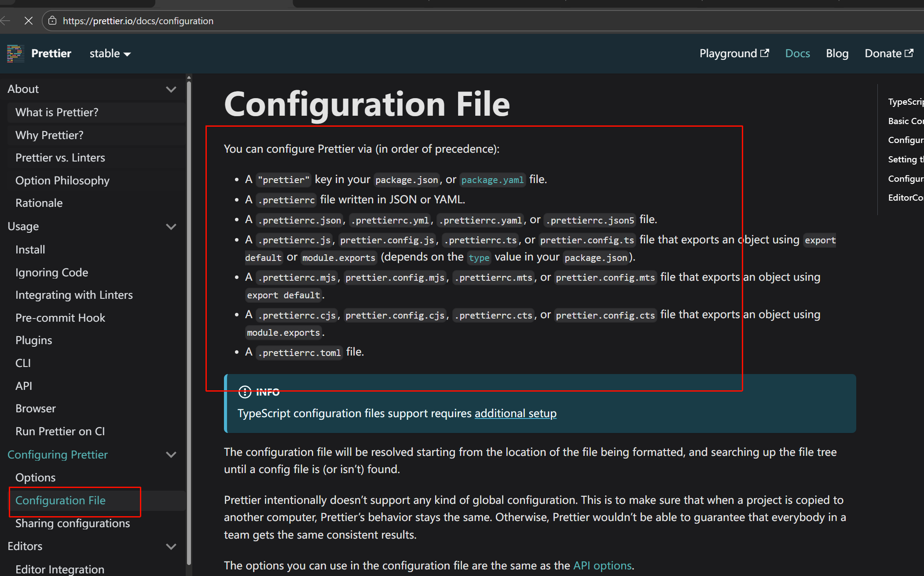Open the API options link

tap(603, 565)
